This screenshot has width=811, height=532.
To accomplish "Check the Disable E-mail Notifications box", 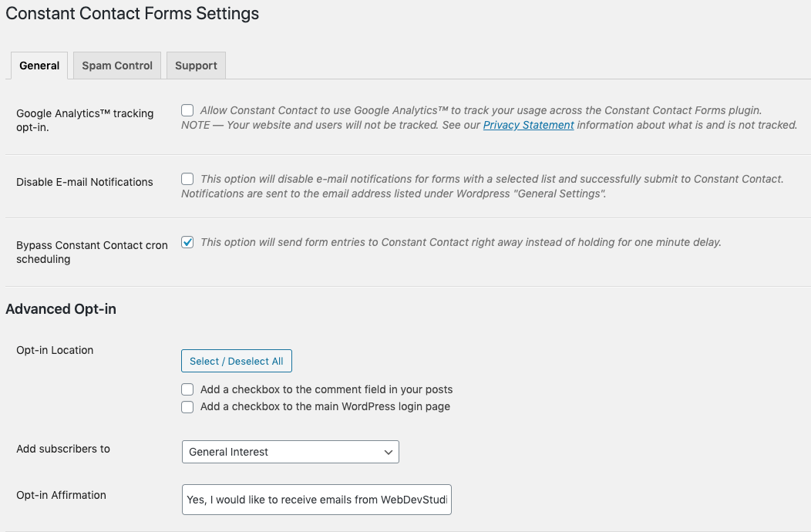I will [x=187, y=179].
